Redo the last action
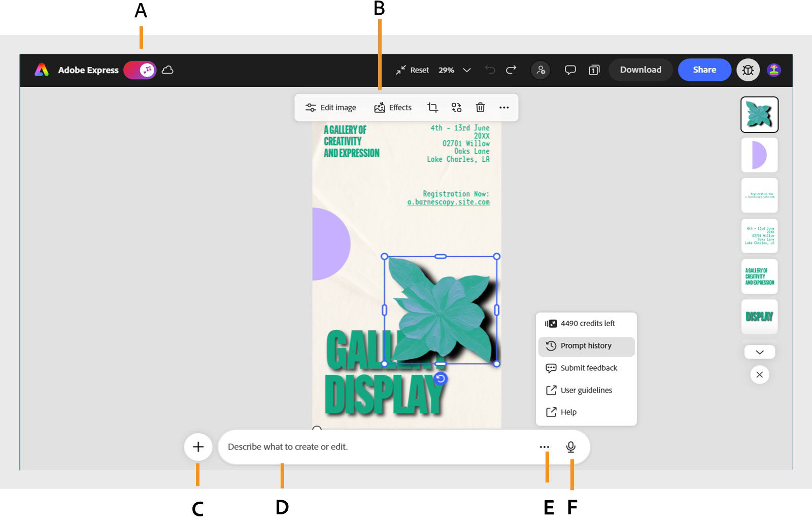Viewport: 812px width, 524px height. point(511,70)
